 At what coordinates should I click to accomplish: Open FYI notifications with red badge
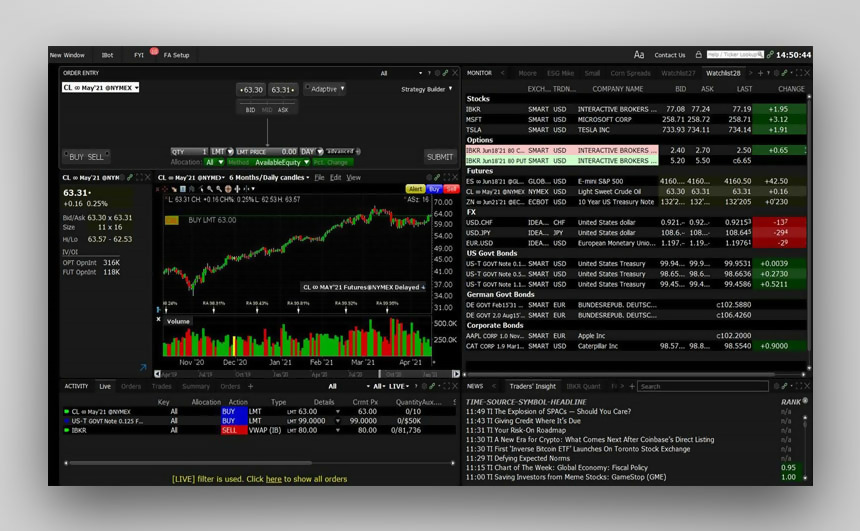point(138,55)
